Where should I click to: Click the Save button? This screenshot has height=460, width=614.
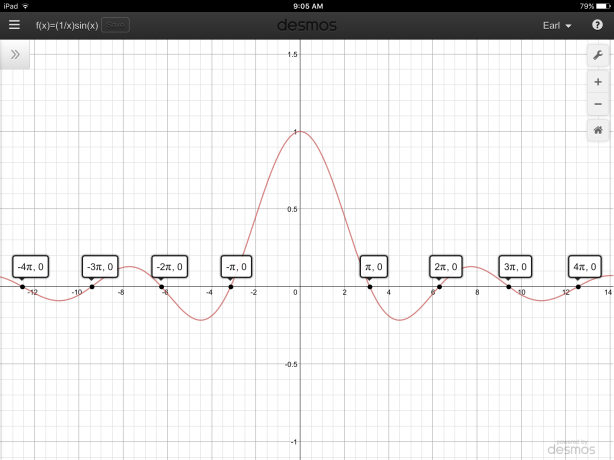point(116,25)
